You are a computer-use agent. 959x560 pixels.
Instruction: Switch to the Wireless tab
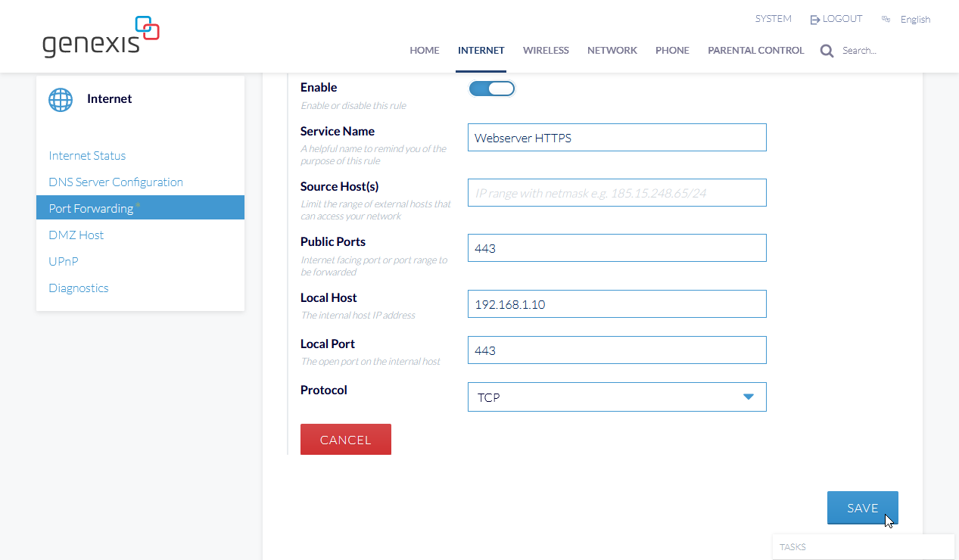[x=545, y=51]
